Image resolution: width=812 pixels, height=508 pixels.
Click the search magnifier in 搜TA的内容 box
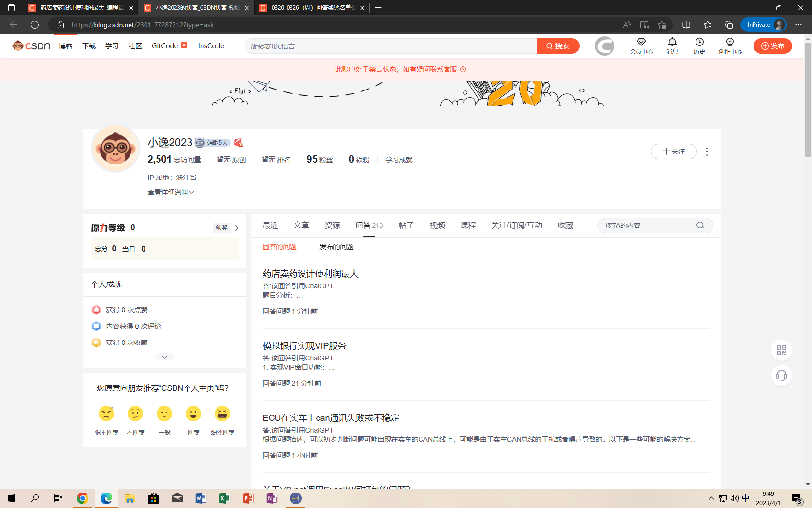point(700,225)
